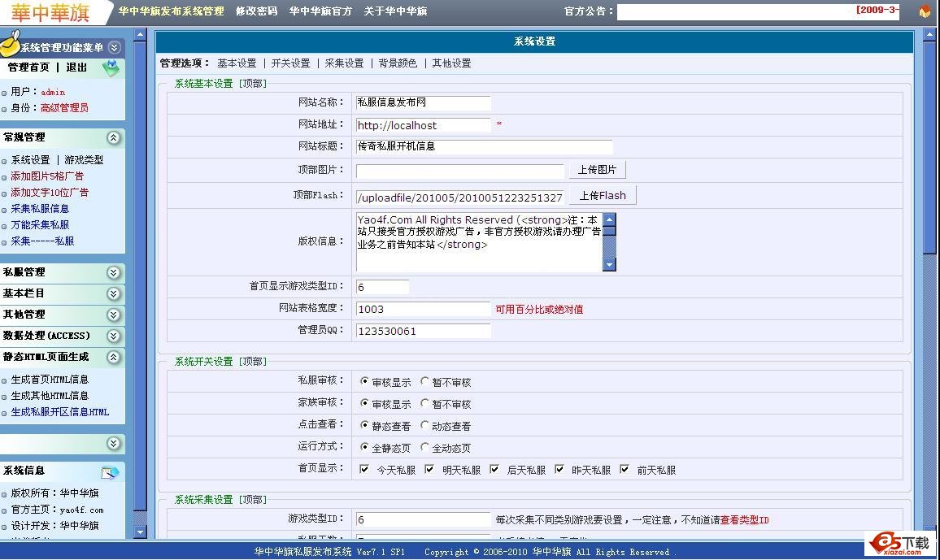Viewport: 940px width, 560px height.
Task: Expand the 私服管理 section
Action: (114, 273)
